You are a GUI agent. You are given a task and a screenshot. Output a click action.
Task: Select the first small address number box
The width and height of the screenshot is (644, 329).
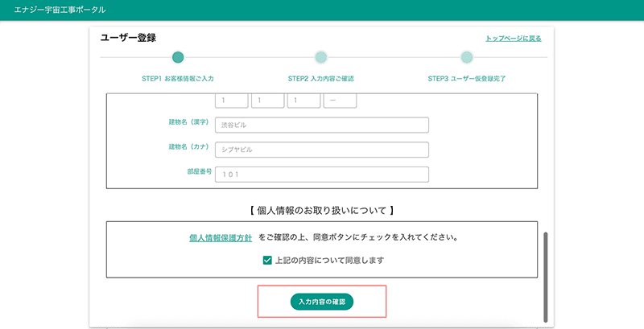pyautogui.click(x=231, y=101)
